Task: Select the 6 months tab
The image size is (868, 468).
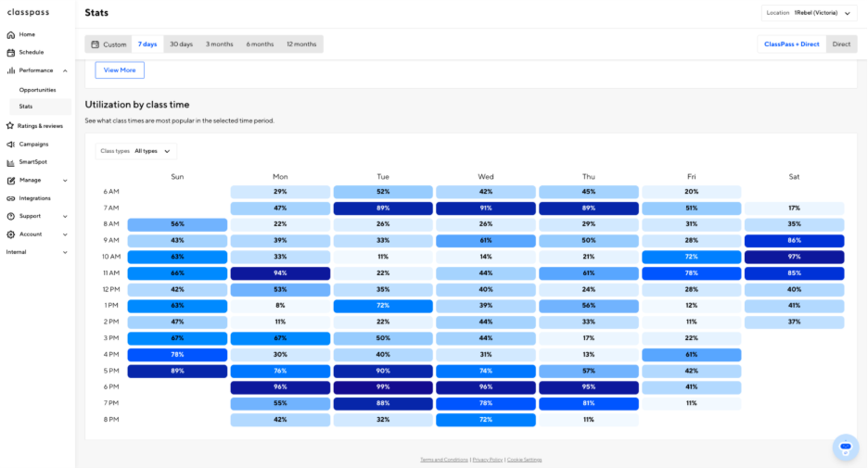Action: 260,44
